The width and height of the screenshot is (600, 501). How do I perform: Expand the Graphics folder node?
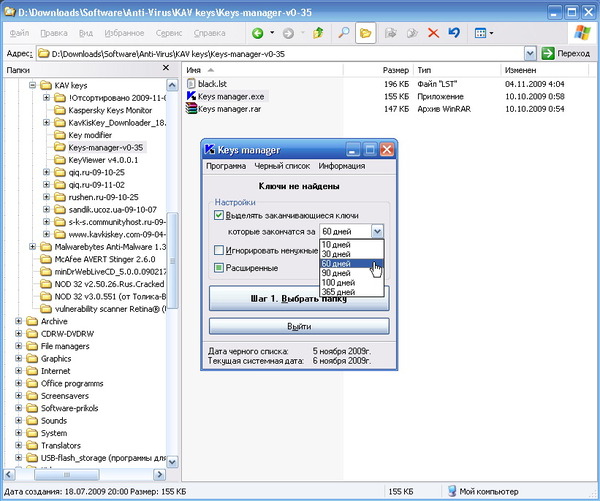coord(18,358)
